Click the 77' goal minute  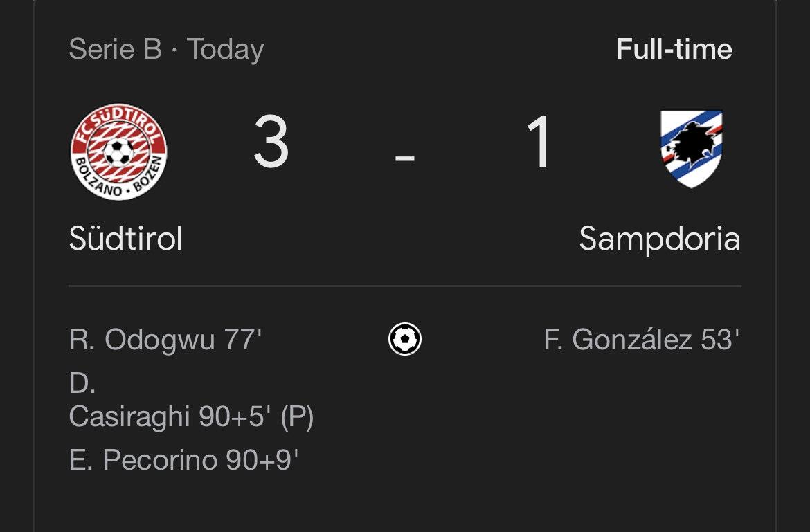click(x=242, y=340)
